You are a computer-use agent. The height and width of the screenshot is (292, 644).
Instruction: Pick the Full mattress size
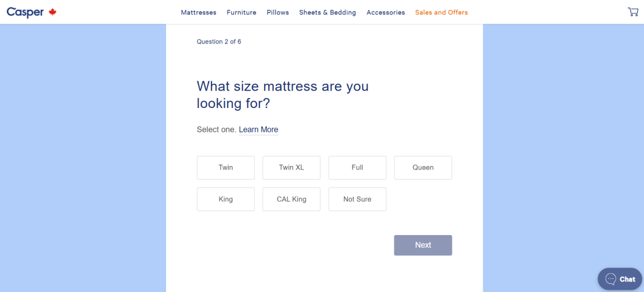coord(357,168)
